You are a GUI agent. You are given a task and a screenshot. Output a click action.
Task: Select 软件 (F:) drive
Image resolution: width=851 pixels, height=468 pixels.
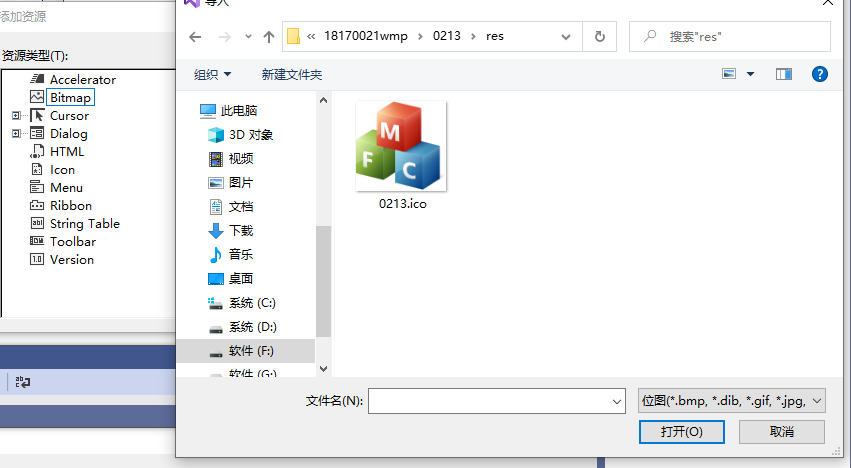tap(246, 351)
